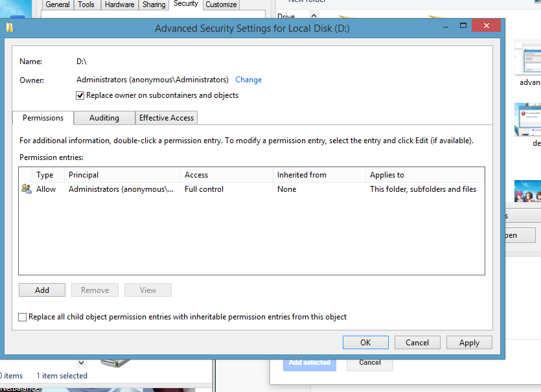Click the 'Allow' type cell
Viewport: 541px width, 392px height.
tap(46, 189)
